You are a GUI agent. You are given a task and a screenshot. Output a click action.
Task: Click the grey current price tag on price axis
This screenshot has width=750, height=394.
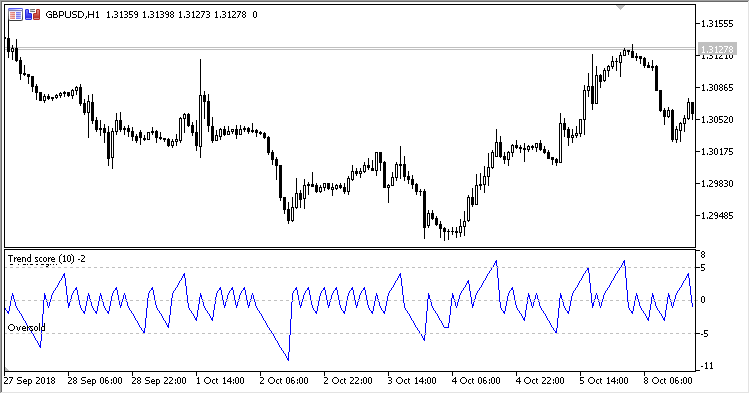[x=716, y=49]
